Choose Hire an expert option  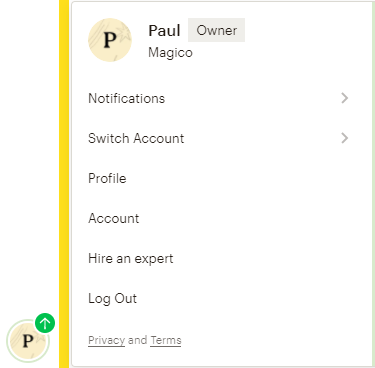(x=218, y=258)
